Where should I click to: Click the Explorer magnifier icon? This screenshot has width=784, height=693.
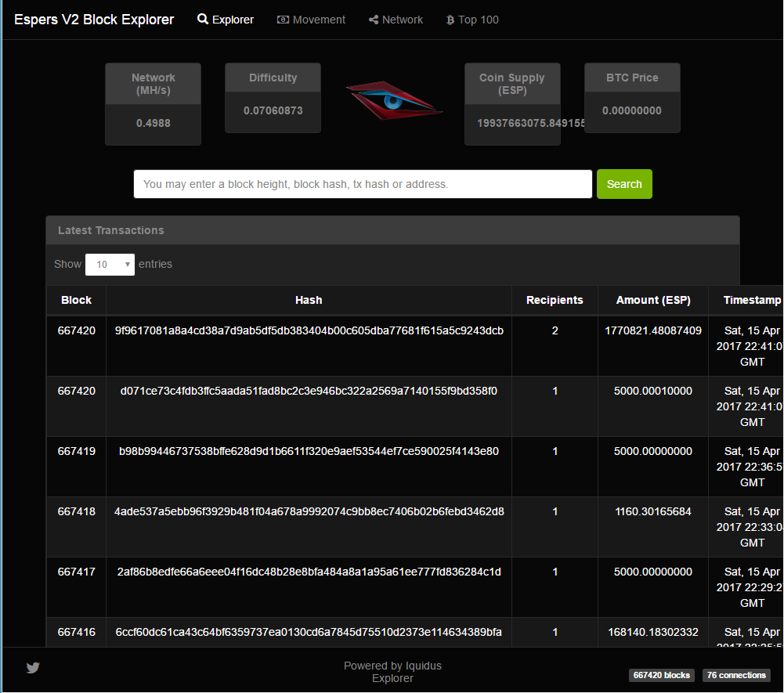203,19
